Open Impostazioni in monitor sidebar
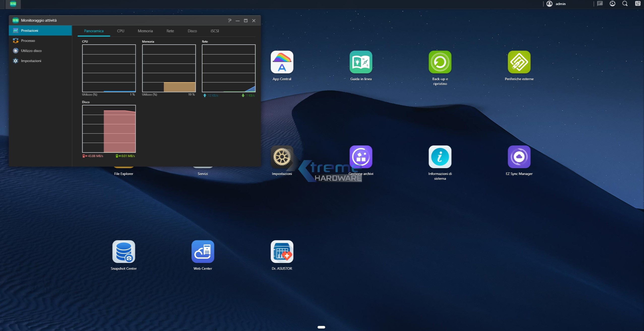The height and width of the screenshot is (331, 644). pyautogui.click(x=31, y=61)
